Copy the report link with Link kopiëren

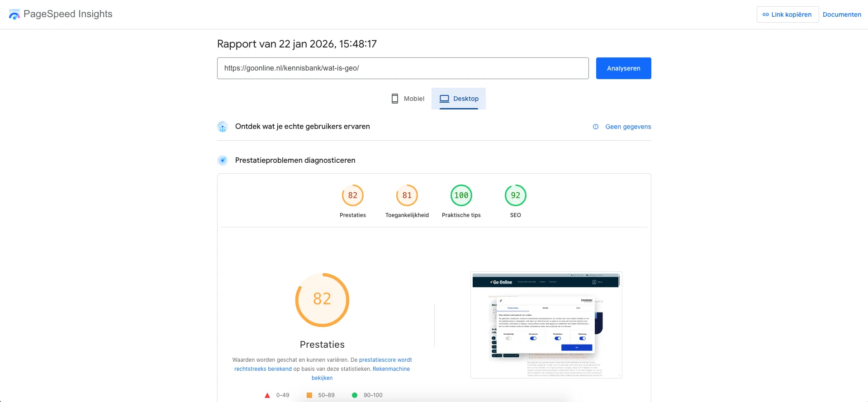[787, 14]
